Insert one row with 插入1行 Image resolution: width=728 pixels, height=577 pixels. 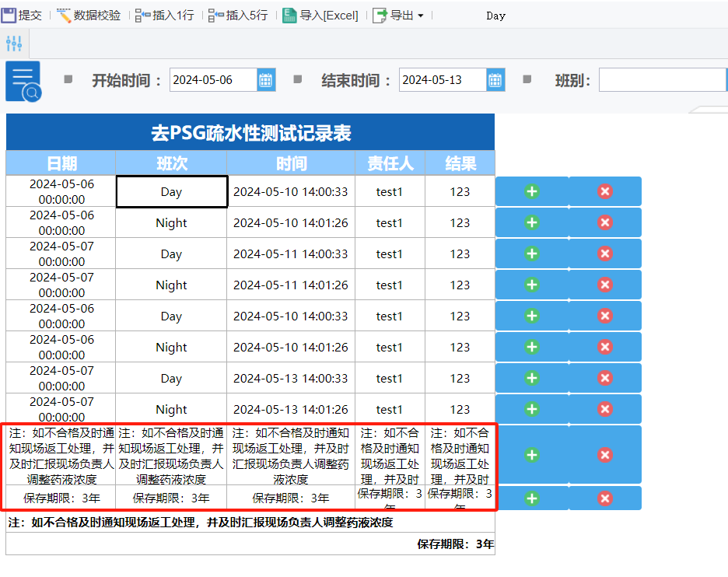pyautogui.click(x=165, y=16)
